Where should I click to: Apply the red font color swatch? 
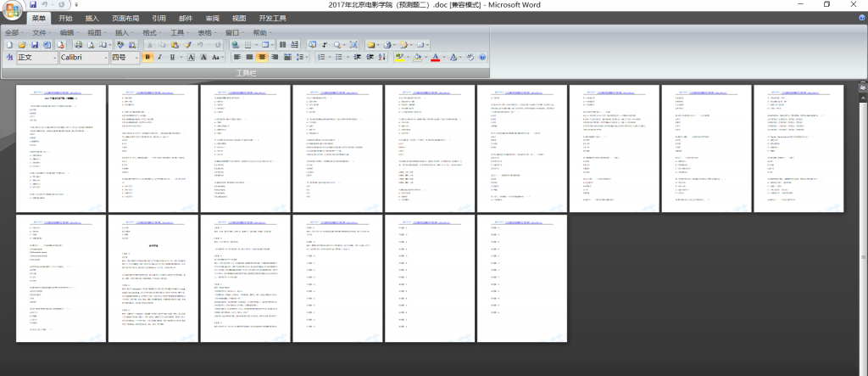tap(435, 57)
